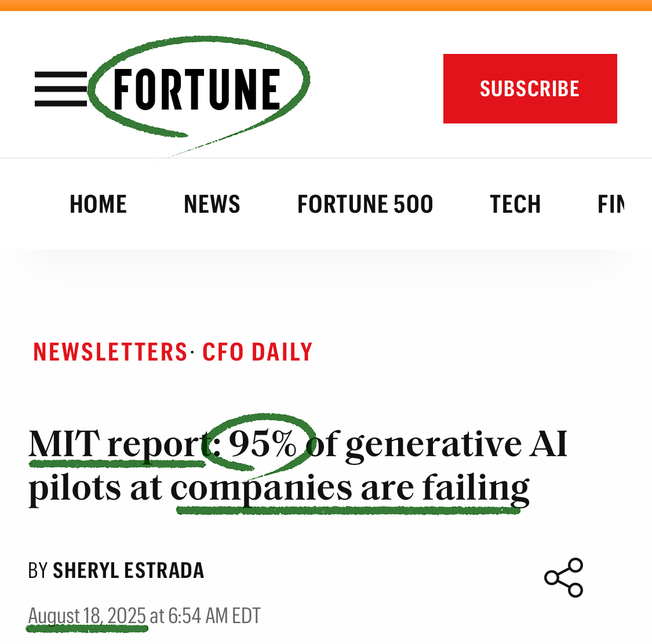Click 'companies are failing' in the headline
This screenshot has height=644, width=652.
[x=349, y=488]
